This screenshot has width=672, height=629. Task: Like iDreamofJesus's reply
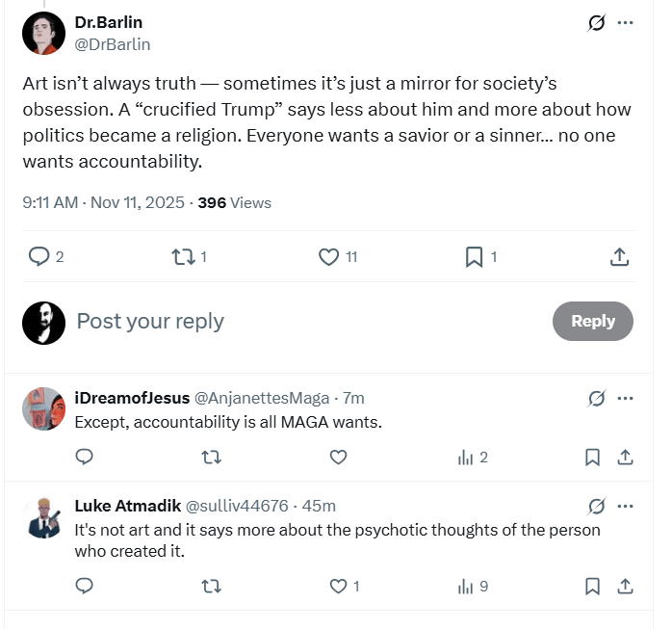[338, 458]
